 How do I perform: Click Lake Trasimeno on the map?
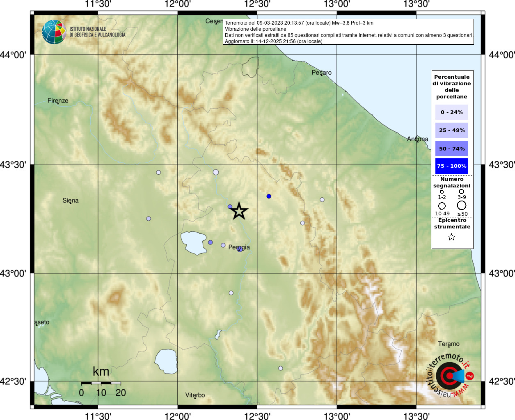[x=193, y=243]
